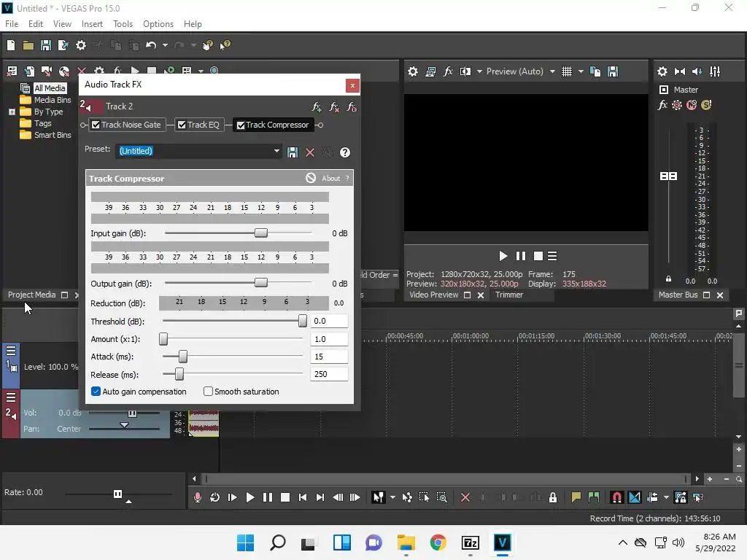Toggle Auto gain compensation
Screen dimensions: 747x560
96,392
